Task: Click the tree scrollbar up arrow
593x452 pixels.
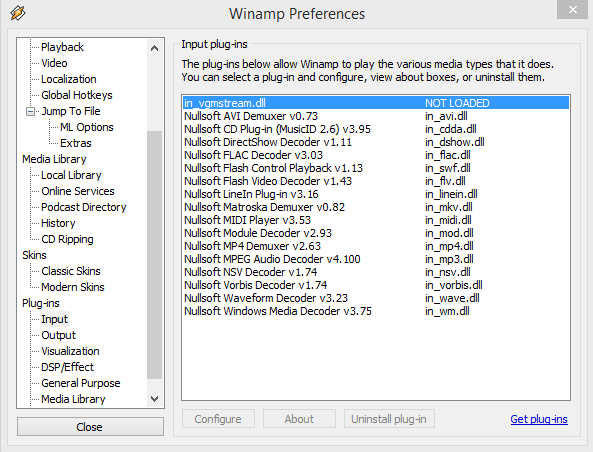Action: pos(154,48)
